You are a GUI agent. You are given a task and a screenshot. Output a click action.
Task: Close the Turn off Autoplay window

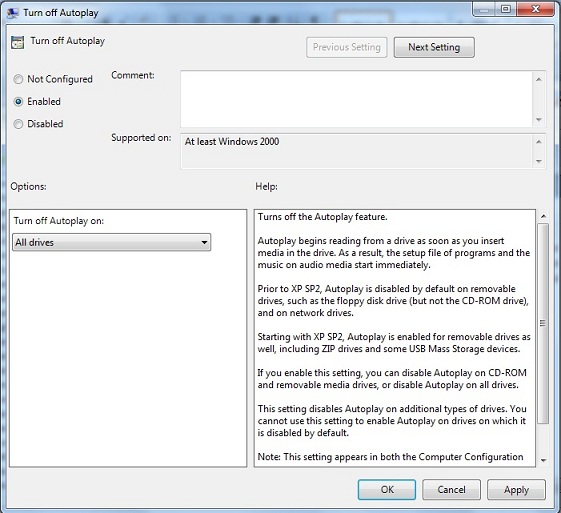click(535, 10)
